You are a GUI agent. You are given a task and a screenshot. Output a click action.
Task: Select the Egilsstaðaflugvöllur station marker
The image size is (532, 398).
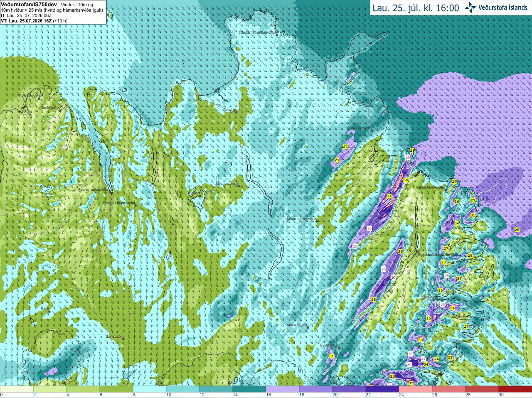[418, 252]
